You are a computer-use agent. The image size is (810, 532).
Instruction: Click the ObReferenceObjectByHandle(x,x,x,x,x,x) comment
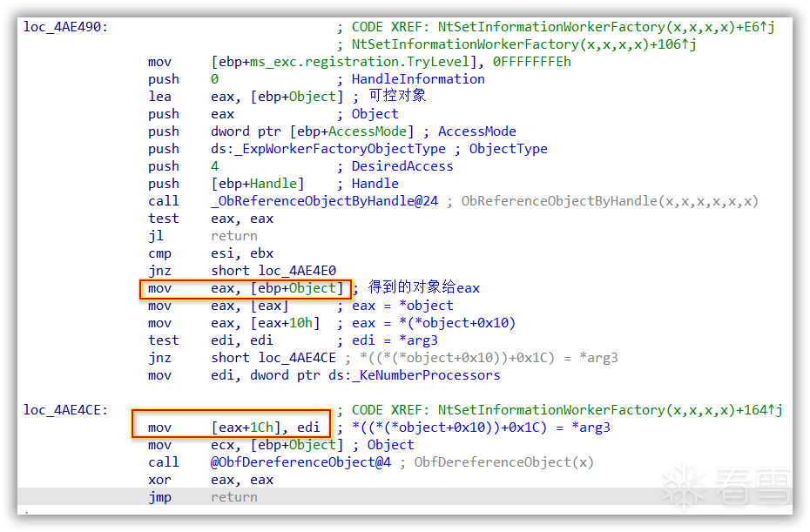point(610,201)
